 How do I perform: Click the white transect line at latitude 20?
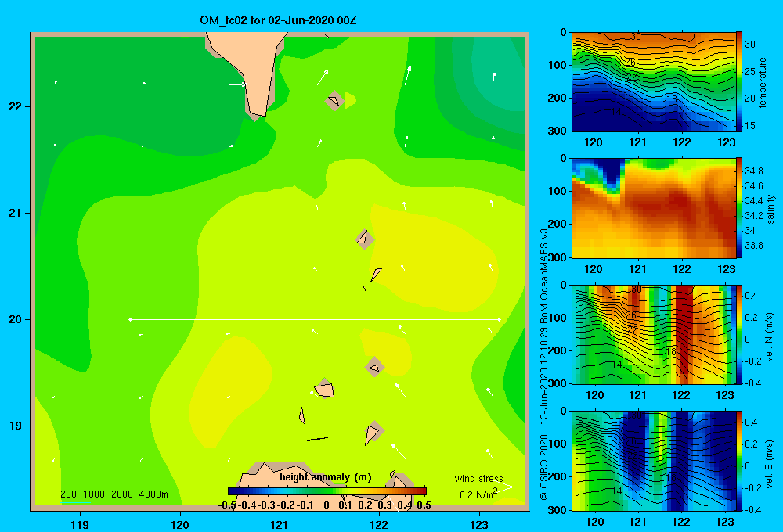315,319
